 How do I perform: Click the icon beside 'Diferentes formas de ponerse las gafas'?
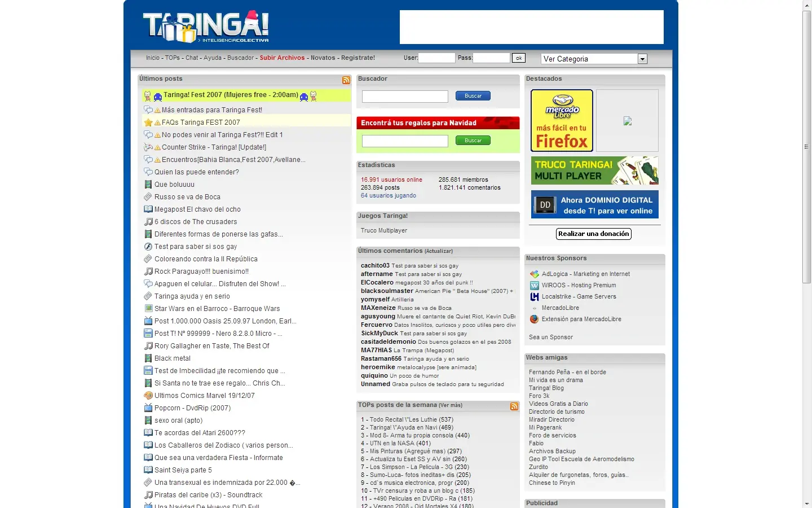148,234
